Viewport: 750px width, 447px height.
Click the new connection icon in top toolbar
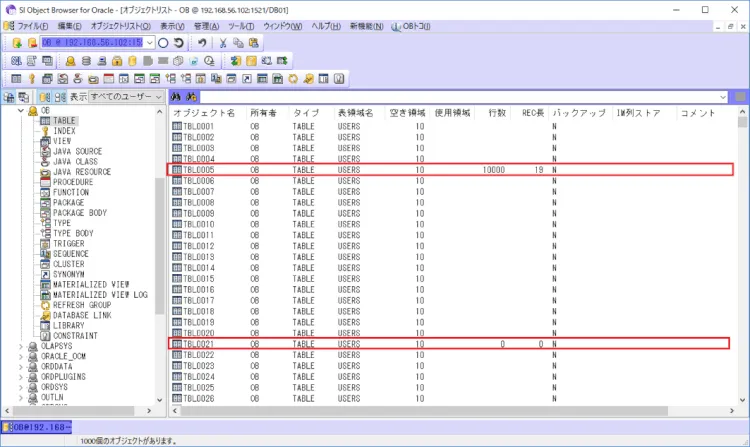click(x=17, y=43)
